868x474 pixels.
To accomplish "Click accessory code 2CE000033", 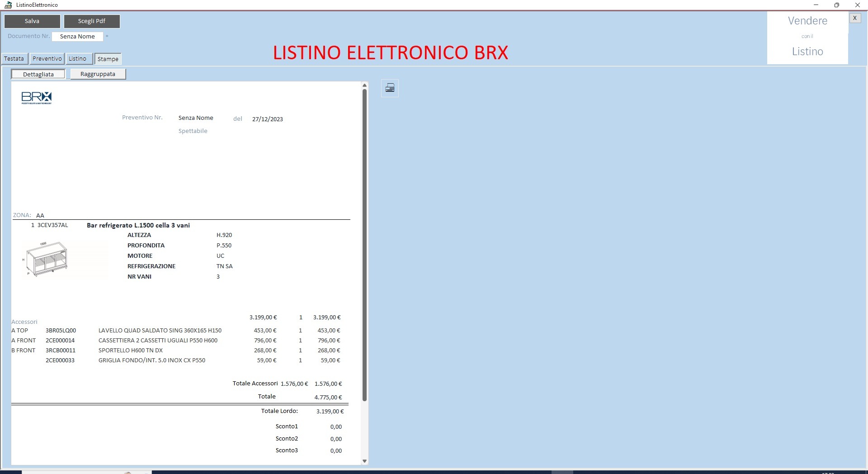I will click(x=60, y=360).
